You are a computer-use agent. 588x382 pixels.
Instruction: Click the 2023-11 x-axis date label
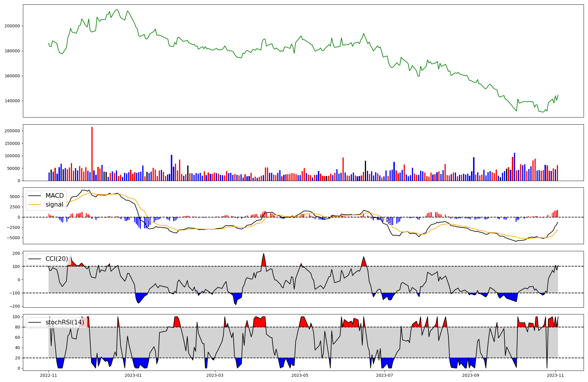tap(555, 375)
